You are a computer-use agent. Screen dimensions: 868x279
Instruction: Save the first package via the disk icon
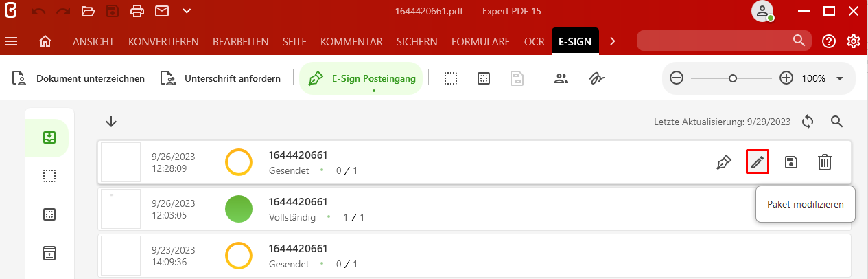tap(791, 162)
